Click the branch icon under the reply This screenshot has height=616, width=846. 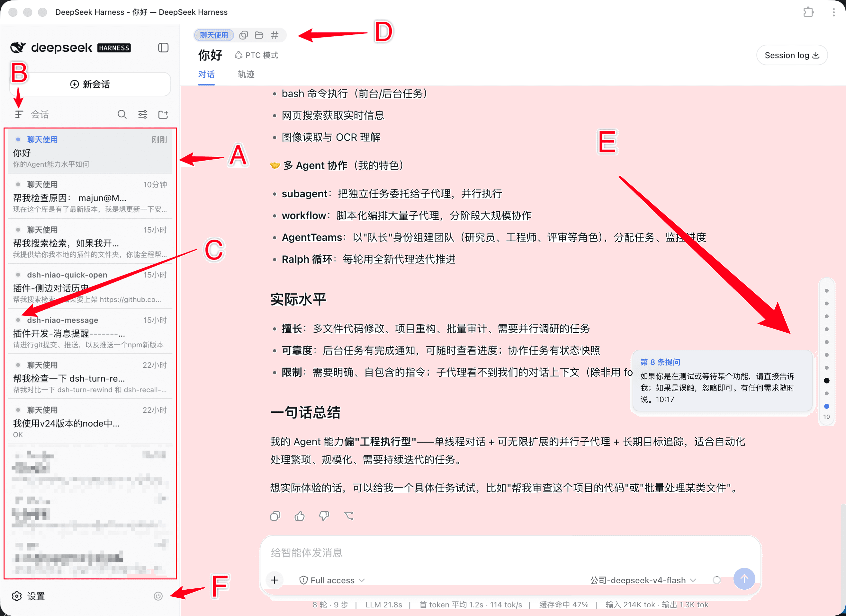(x=348, y=516)
